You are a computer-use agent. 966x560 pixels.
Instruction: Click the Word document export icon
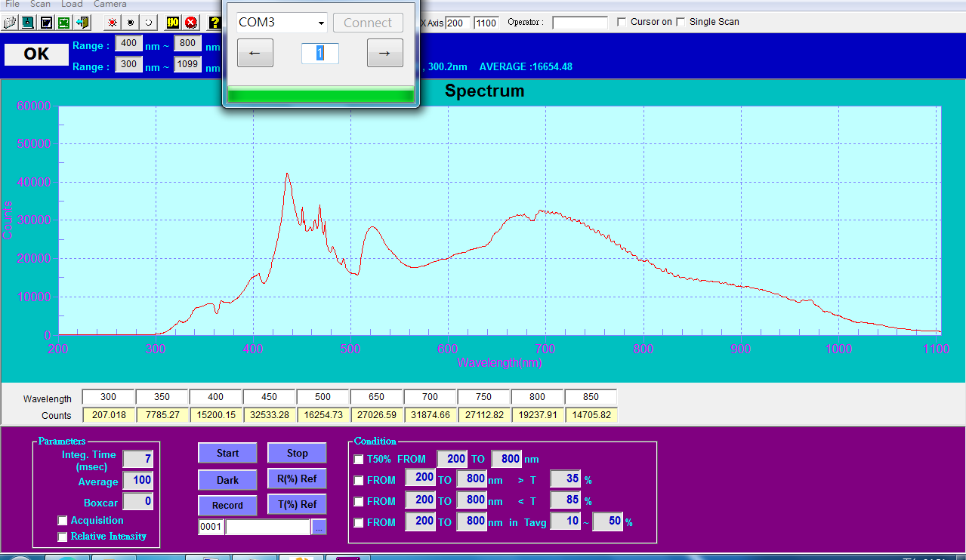(46, 23)
